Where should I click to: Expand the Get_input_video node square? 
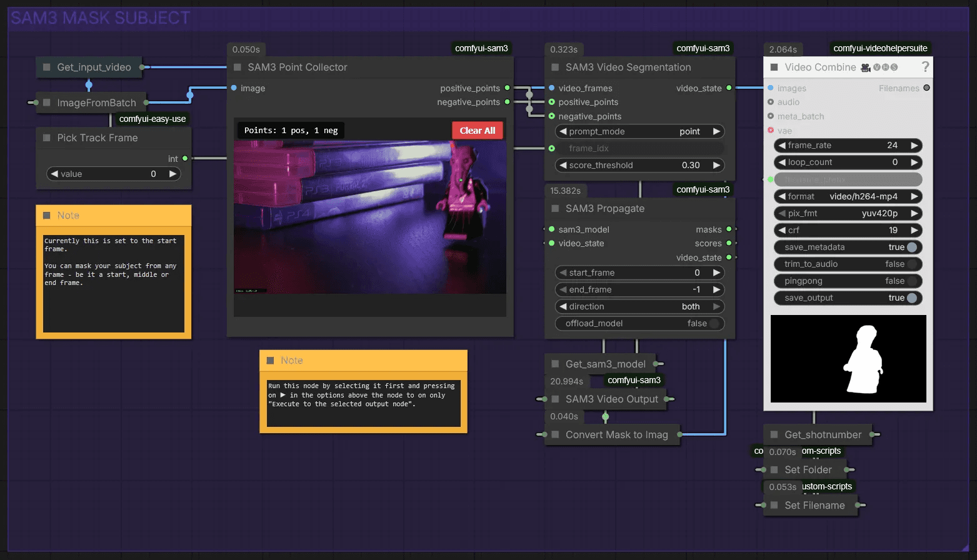[46, 67]
